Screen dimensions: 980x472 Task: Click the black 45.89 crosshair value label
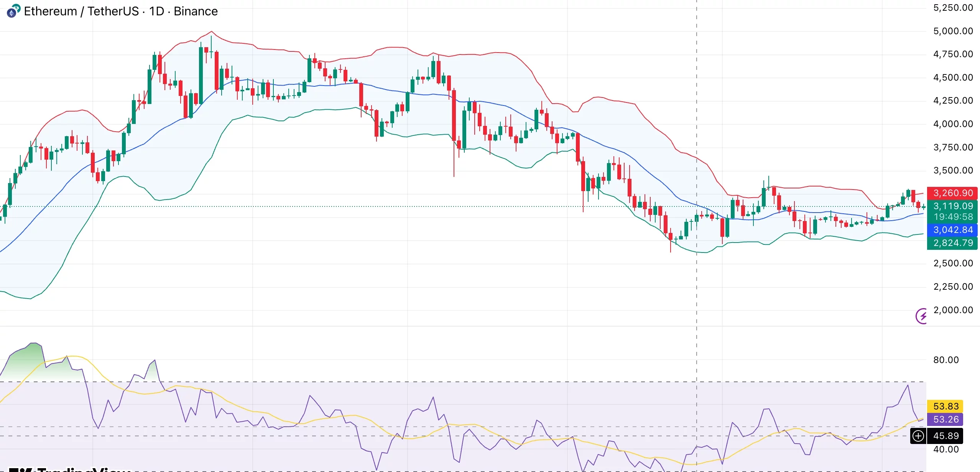pyautogui.click(x=945, y=436)
